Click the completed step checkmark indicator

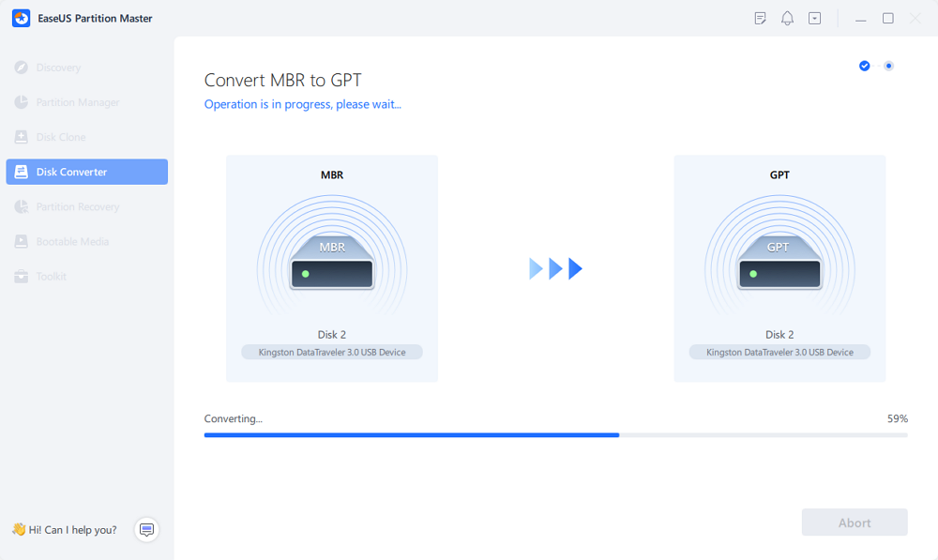tap(865, 66)
